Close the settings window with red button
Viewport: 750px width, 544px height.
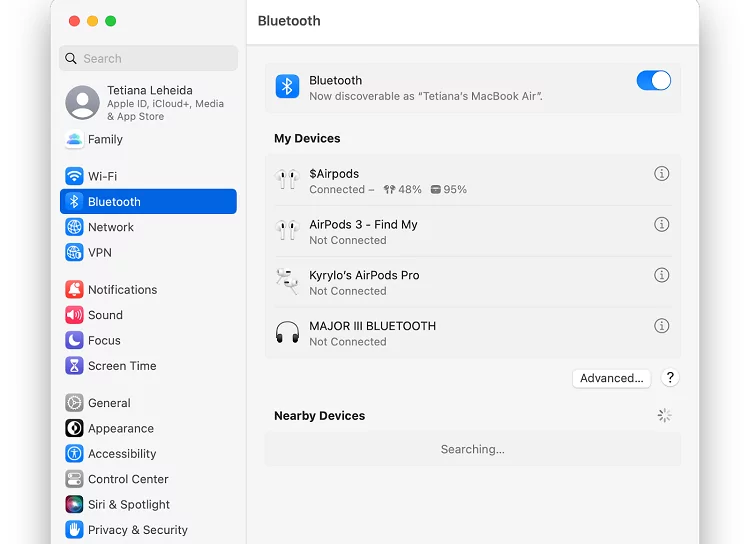coord(74,21)
